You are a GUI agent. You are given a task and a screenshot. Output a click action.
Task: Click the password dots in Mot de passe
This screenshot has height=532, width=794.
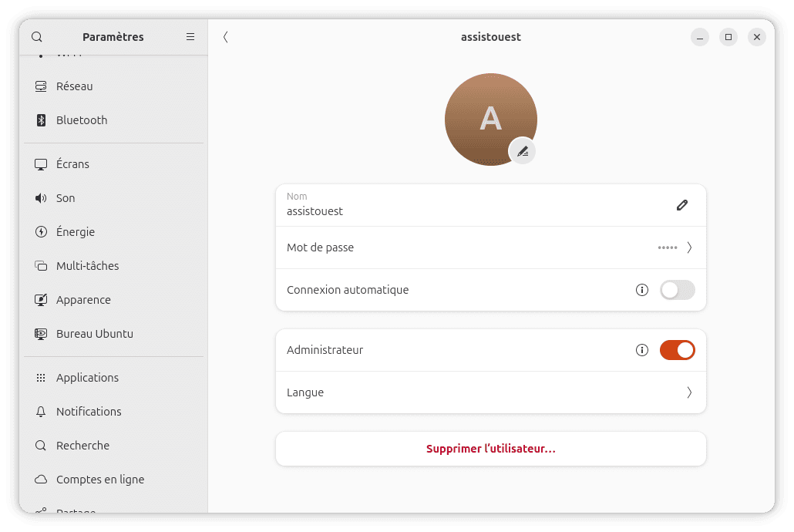(x=668, y=247)
